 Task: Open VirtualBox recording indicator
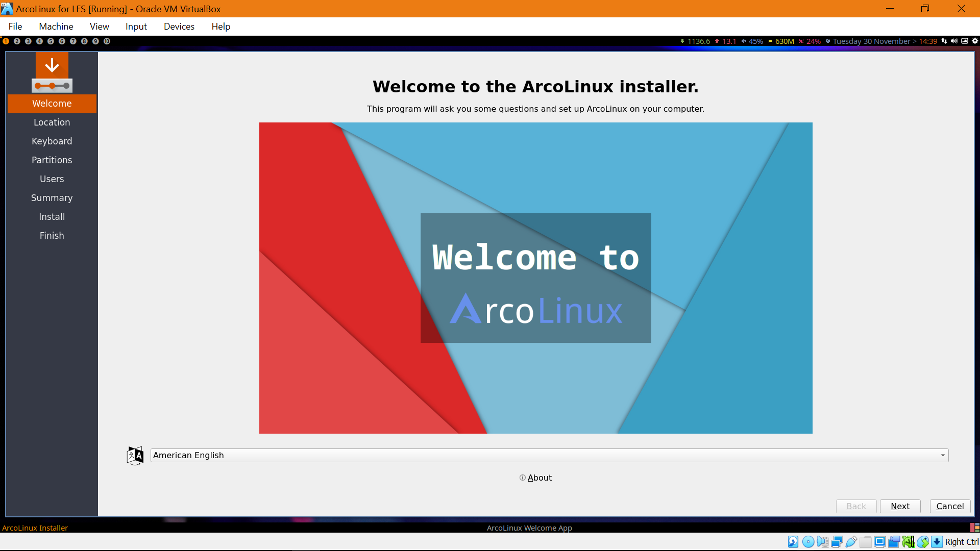pos(894,542)
